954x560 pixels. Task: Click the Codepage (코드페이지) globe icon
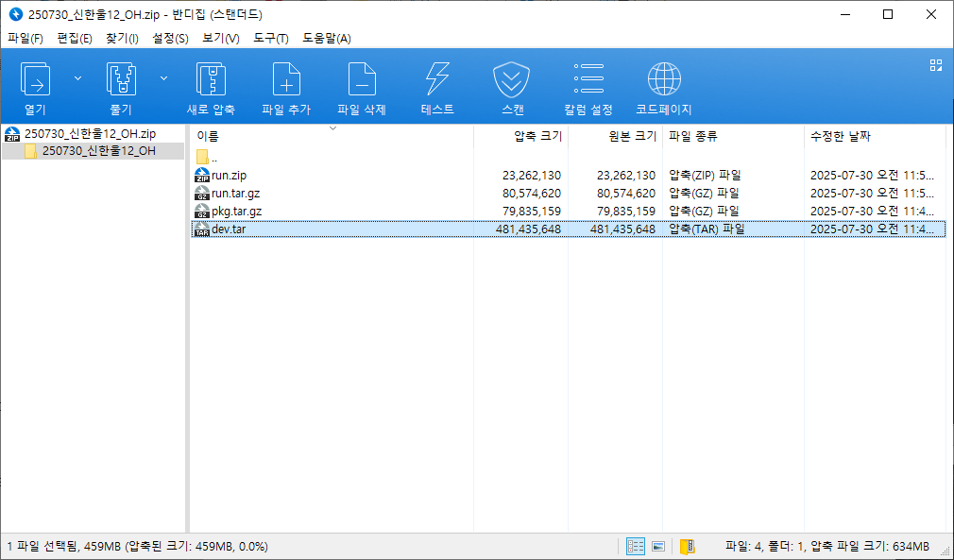(x=664, y=82)
